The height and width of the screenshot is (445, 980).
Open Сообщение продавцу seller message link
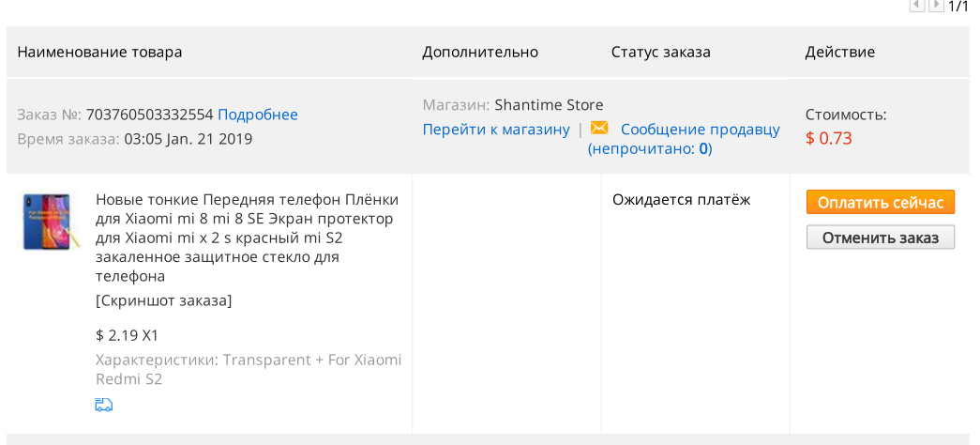click(700, 130)
